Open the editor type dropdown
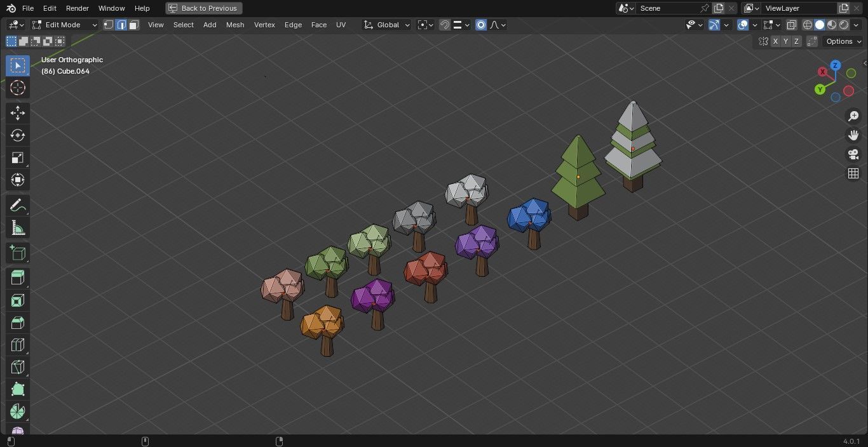 [16, 25]
